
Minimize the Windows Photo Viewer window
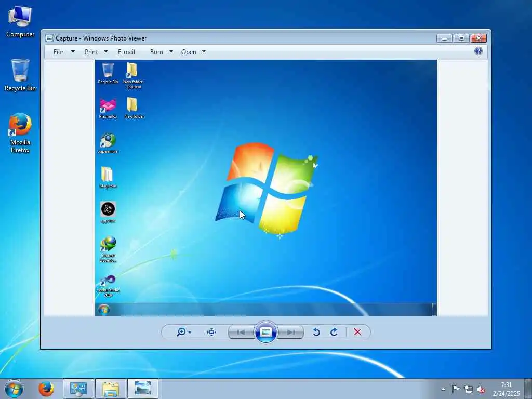[x=445, y=38]
